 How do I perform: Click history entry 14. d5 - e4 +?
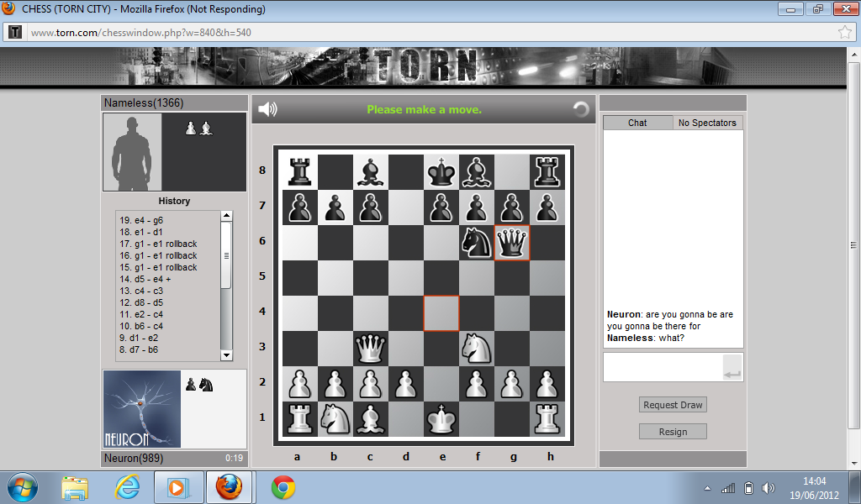point(145,279)
